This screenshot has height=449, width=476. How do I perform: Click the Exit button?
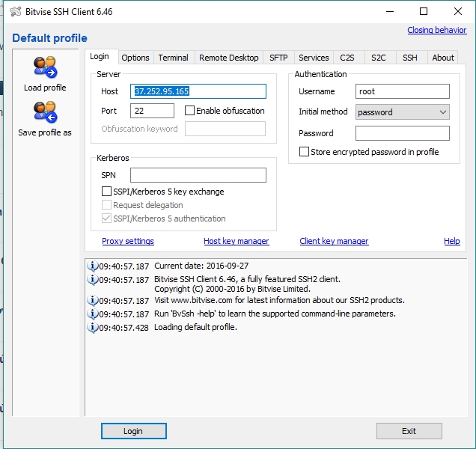click(409, 431)
